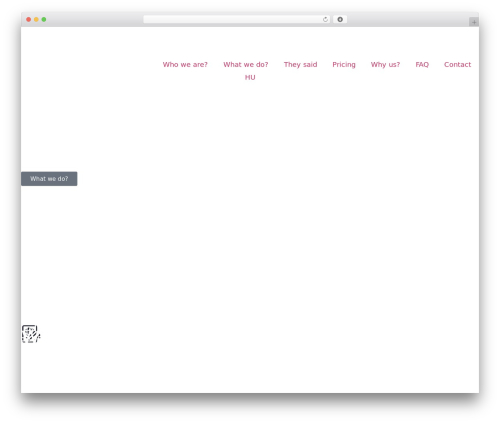The width and height of the screenshot is (500, 423).
Task: Click the small pixelated image at the bottom left
Action: click(x=31, y=334)
